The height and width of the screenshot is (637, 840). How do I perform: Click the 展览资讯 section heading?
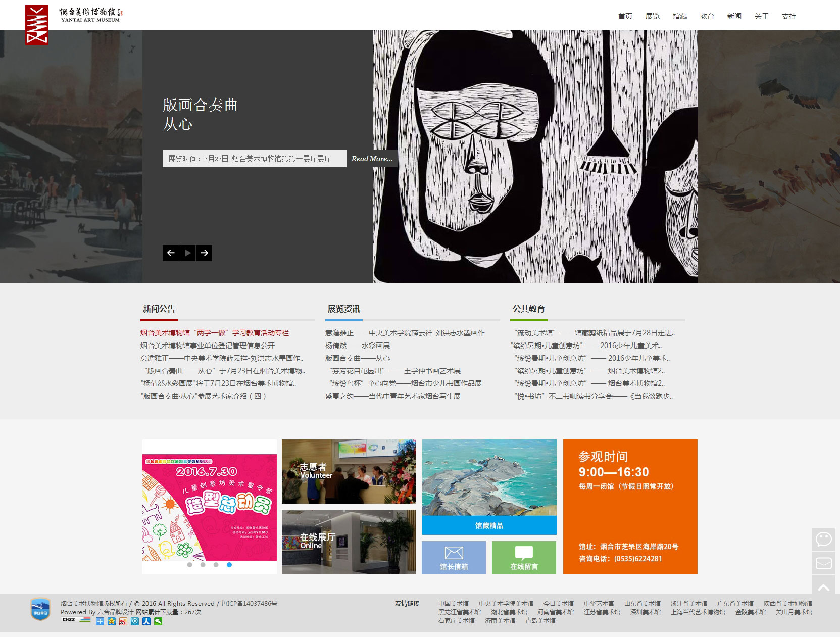click(x=344, y=309)
